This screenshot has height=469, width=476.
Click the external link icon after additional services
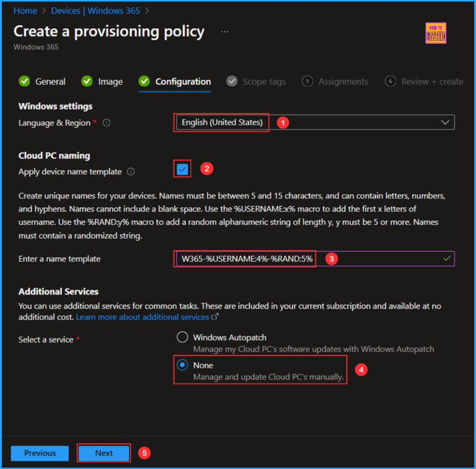tap(215, 317)
